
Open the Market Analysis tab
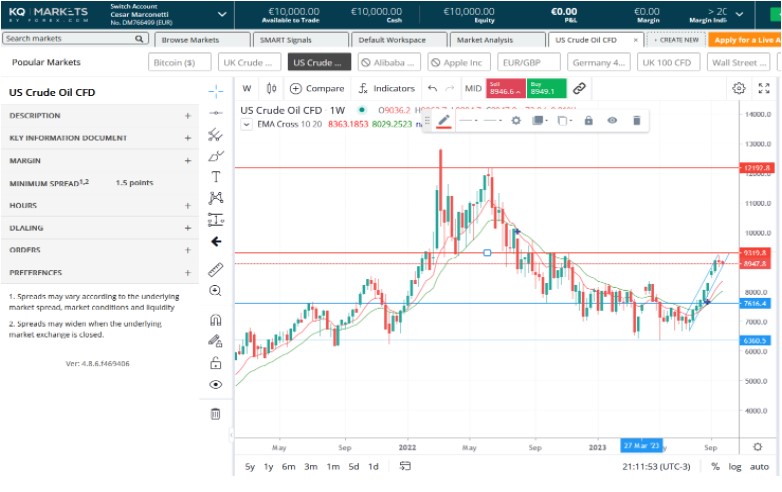tap(497, 40)
